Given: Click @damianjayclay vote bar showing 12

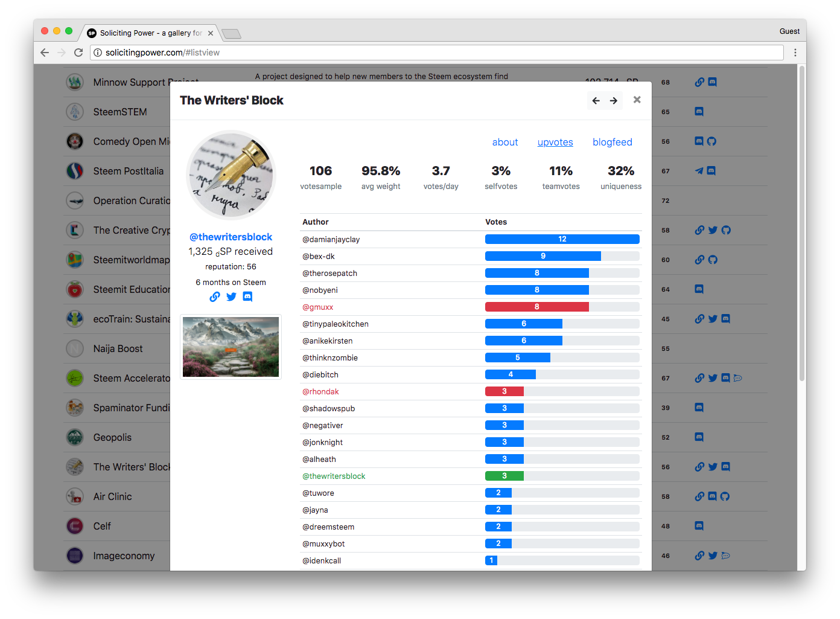Looking at the screenshot, I should click(x=562, y=239).
